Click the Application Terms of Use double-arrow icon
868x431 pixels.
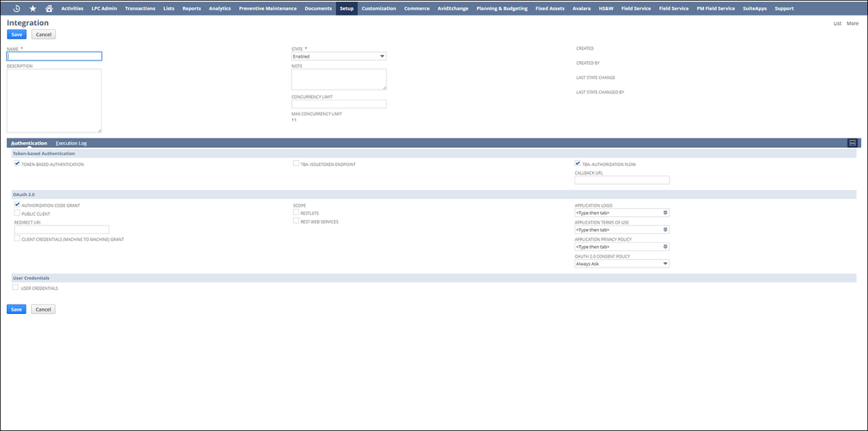point(665,230)
